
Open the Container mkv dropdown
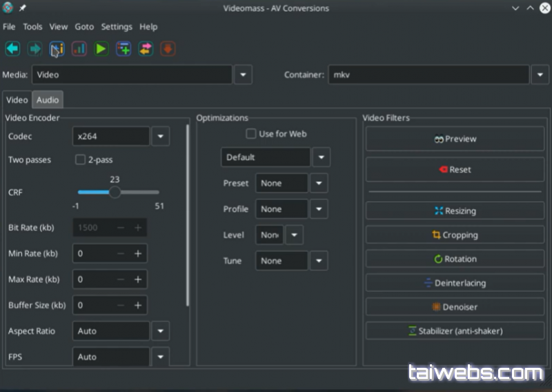[x=540, y=75]
